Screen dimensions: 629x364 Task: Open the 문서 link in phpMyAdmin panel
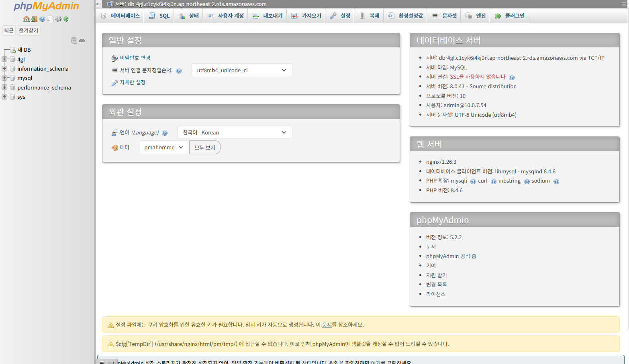[x=431, y=247]
